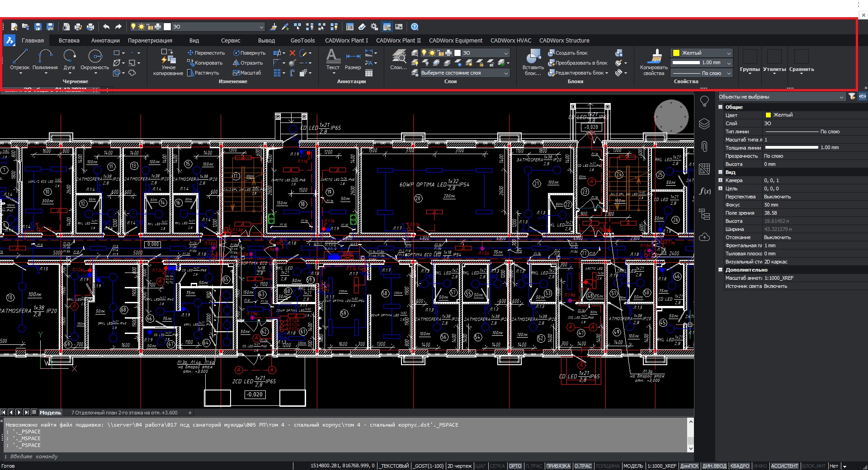The image size is (868, 470).
Task: Click the Размер dimension tool
Action: [353, 60]
